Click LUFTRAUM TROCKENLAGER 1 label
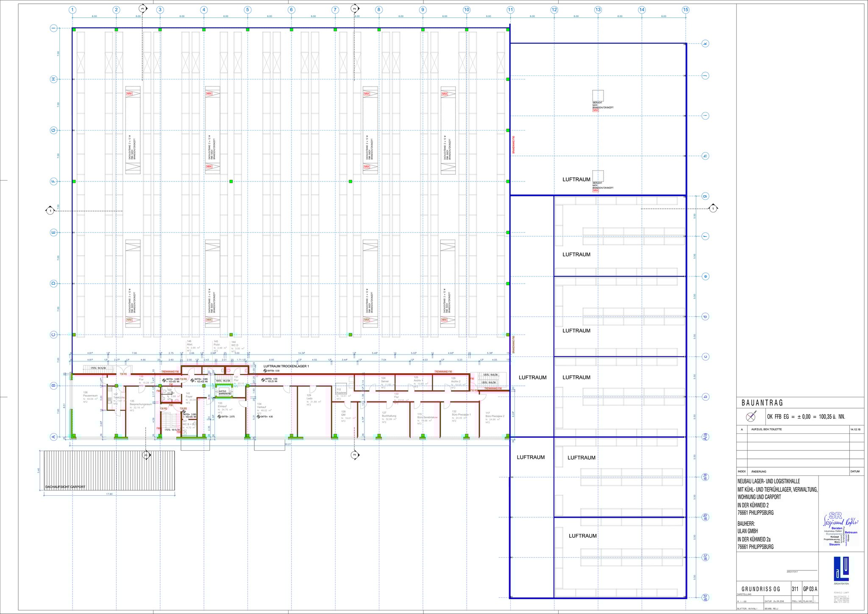Image resolution: width=868 pixels, height=614 pixels. (286, 366)
